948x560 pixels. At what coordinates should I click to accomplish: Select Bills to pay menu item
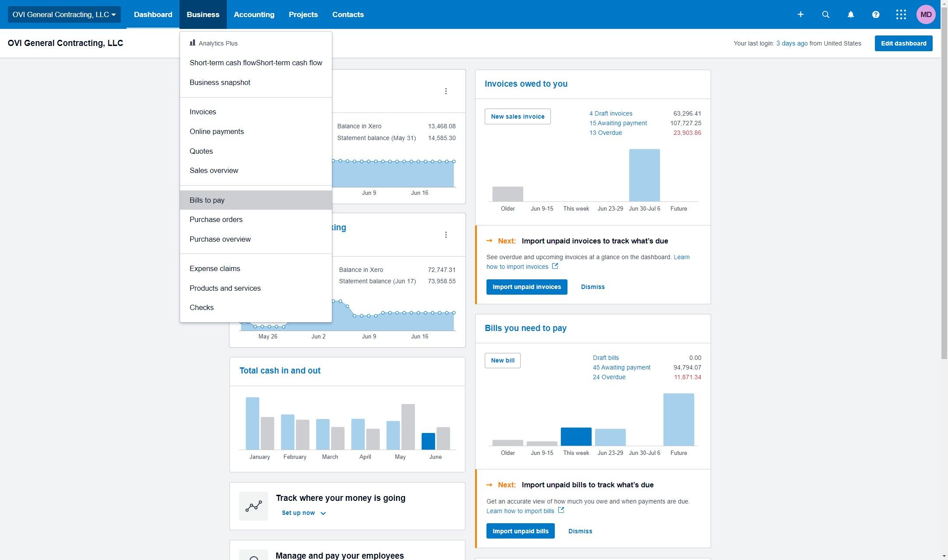point(207,200)
